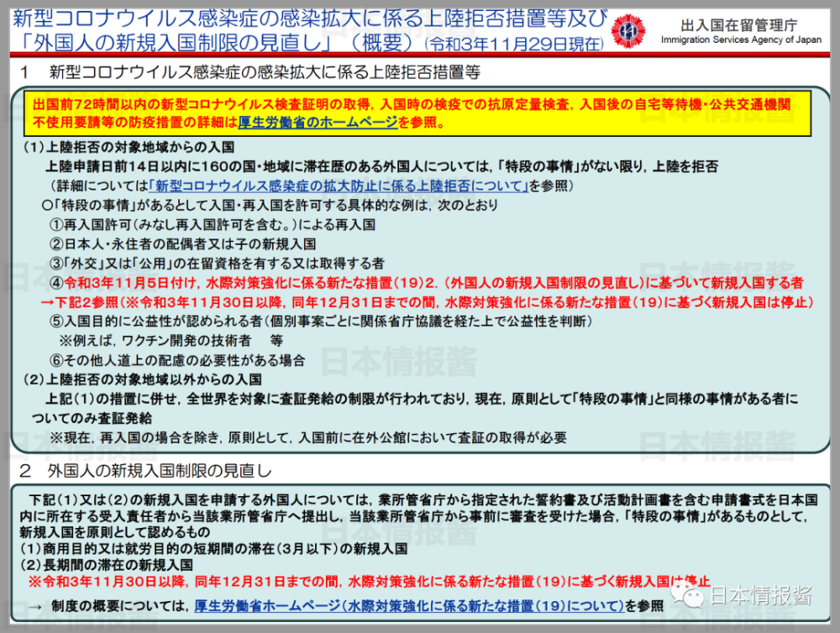Click the 出入国在留管理庁 agency name
Image resolution: width=840 pixels, height=633 pixels.
[x=738, y=25]
